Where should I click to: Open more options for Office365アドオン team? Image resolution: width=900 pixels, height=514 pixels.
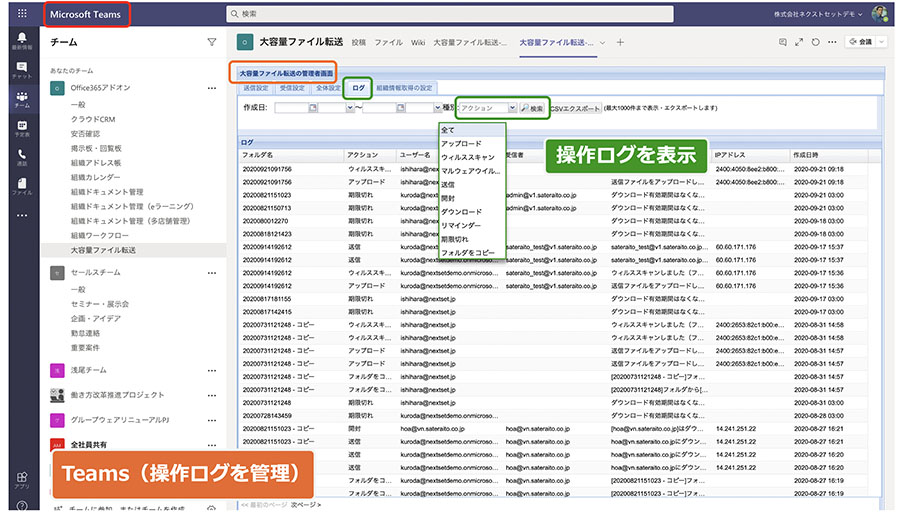(x=212, y=88)
